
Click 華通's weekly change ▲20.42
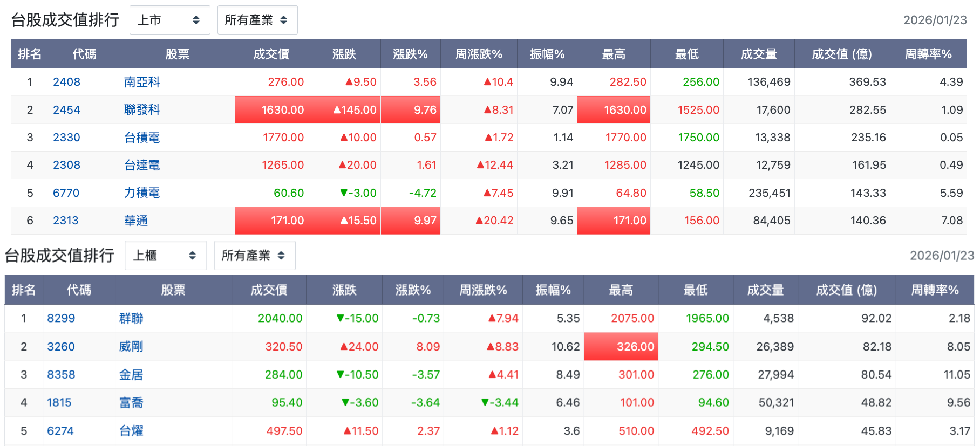coord(494,221)
